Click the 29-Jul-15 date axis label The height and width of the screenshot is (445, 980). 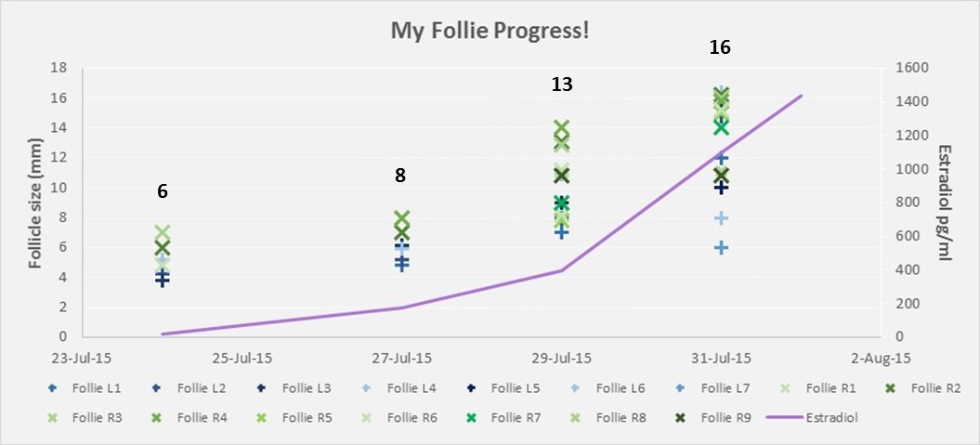pos(561,358)
